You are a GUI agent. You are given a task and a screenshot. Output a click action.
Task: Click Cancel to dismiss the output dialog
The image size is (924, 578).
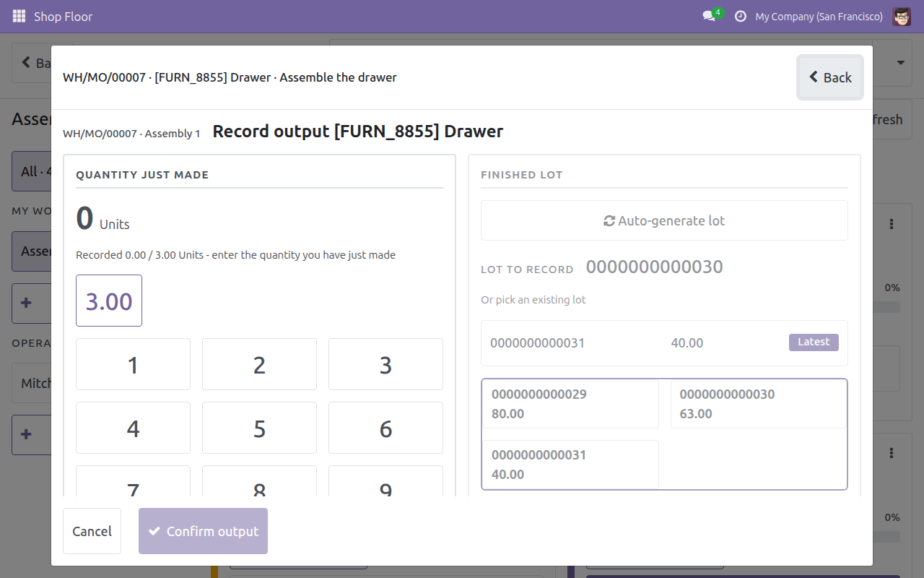pyautogui.click(x=92, y=531)
